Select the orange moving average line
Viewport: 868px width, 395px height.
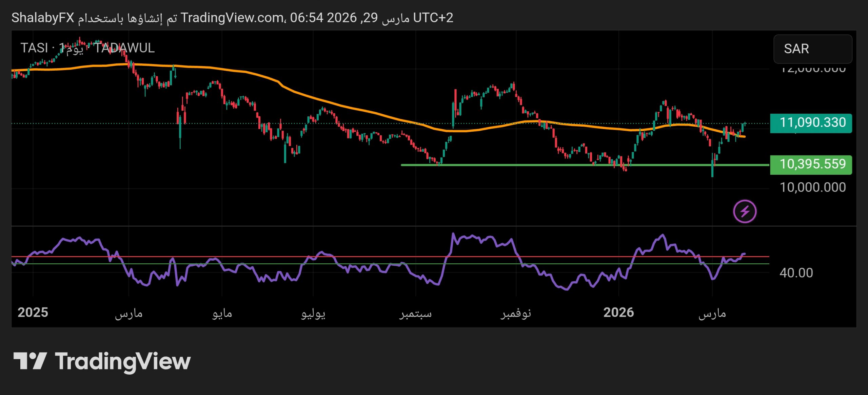[x=339, y=105]
